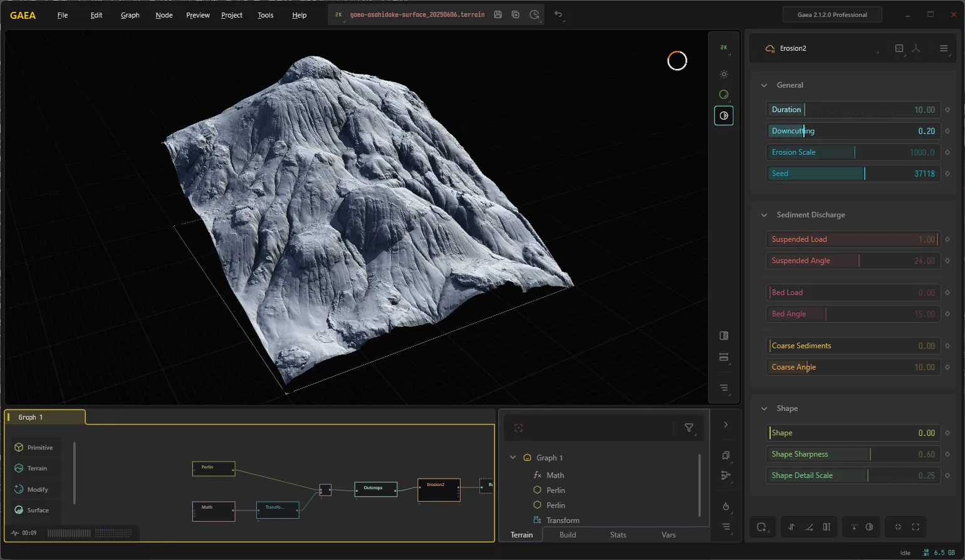This screenshot has width=965, height=560.
Task: Open the hamburger menu in Erosion2 panel
Action: 944,48
